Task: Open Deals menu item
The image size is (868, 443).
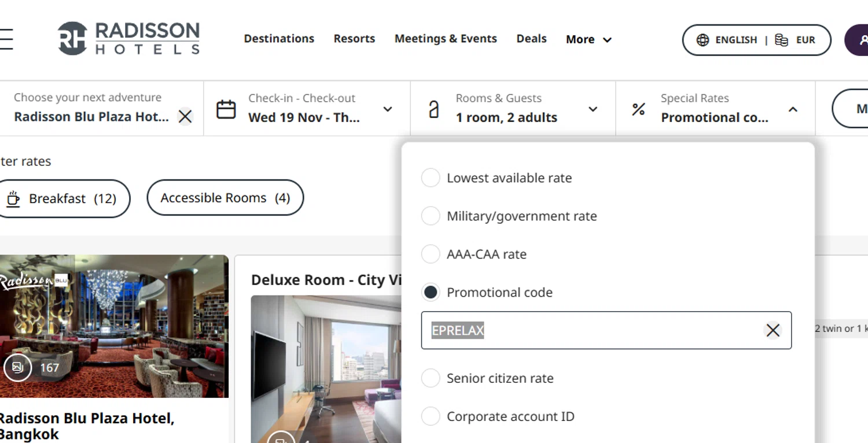Action: (531, 39)
